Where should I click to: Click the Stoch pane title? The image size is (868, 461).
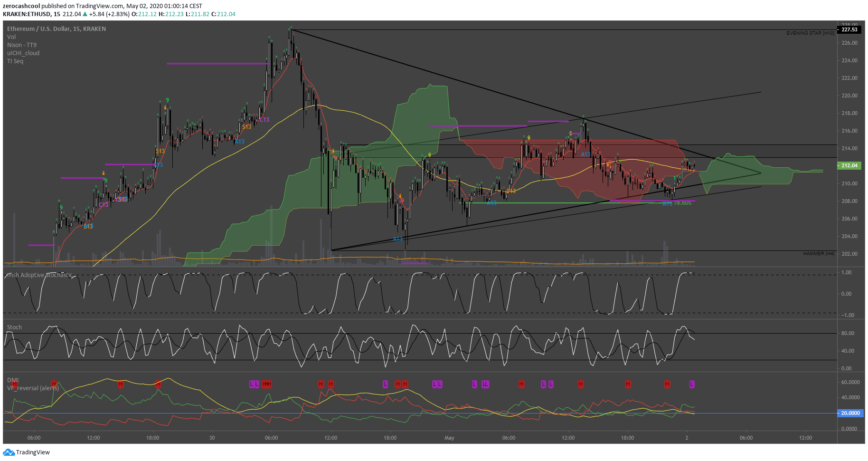pyautogui.click(x=14, y=327)
